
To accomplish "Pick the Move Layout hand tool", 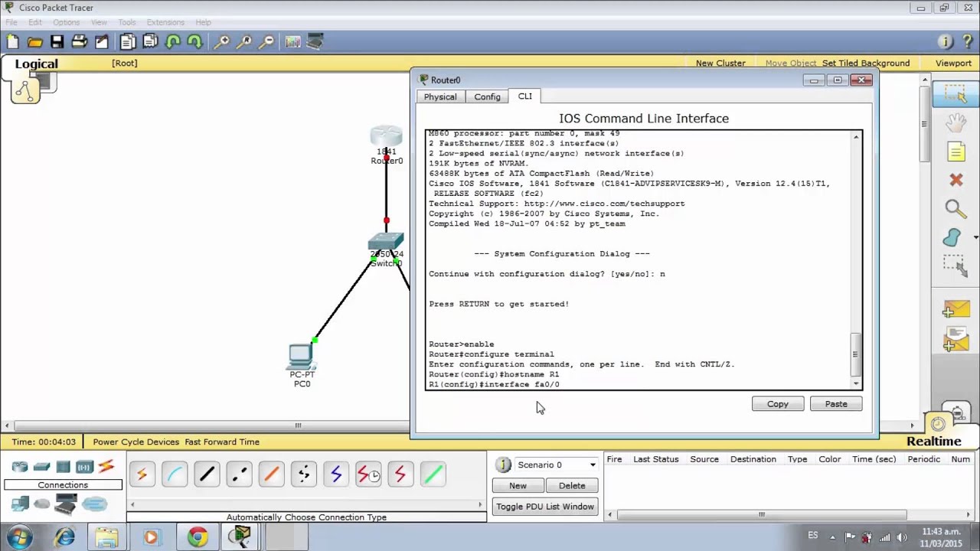I will pos(955,122).
